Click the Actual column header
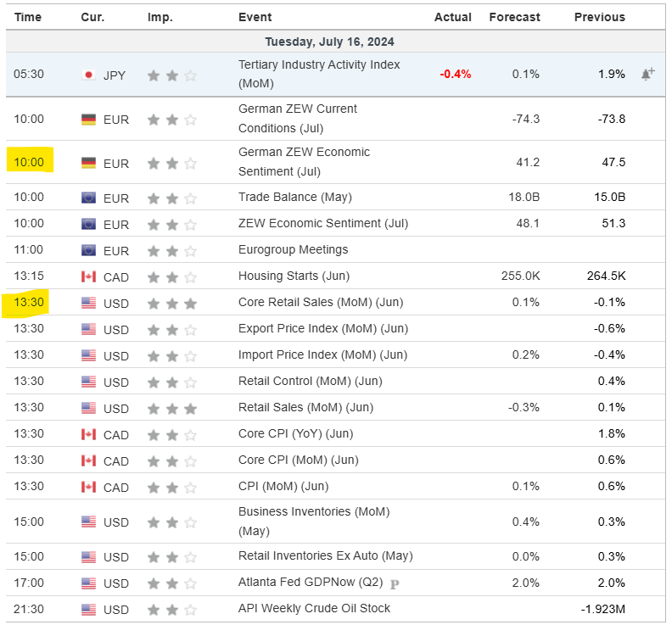 click(452, 17)
